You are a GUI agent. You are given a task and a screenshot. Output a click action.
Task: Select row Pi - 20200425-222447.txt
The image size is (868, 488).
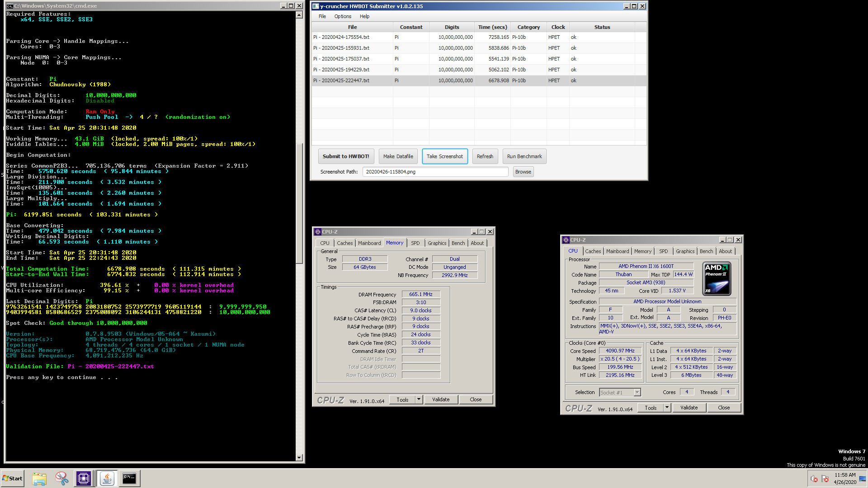pos(479,80)
